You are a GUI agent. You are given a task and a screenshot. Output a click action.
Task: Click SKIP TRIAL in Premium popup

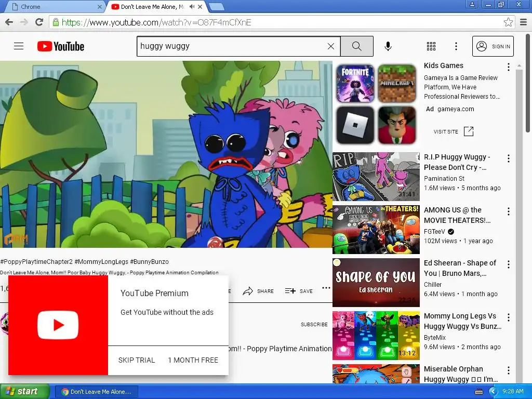click(x=137, y=360)
